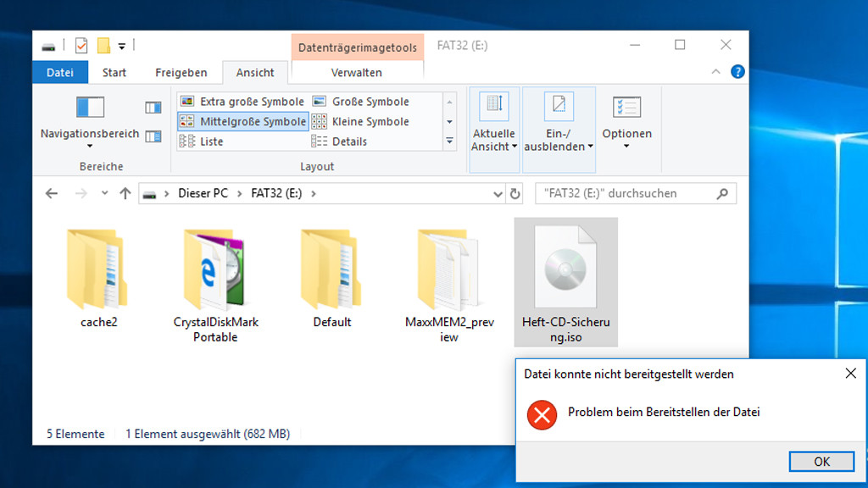The image size is (868, 488).
Task: Toggle the preview pane (Vorschaufenster) icon
Action: click(153, 108)
